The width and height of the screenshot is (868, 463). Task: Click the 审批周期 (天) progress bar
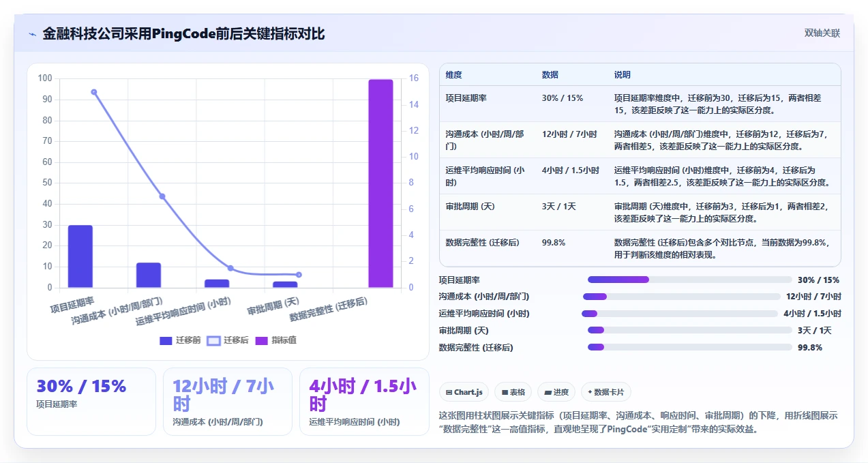point(690,331)
